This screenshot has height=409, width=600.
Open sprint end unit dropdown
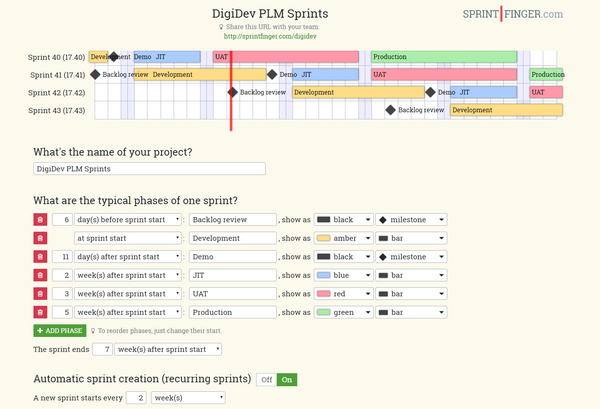(168, 349)
